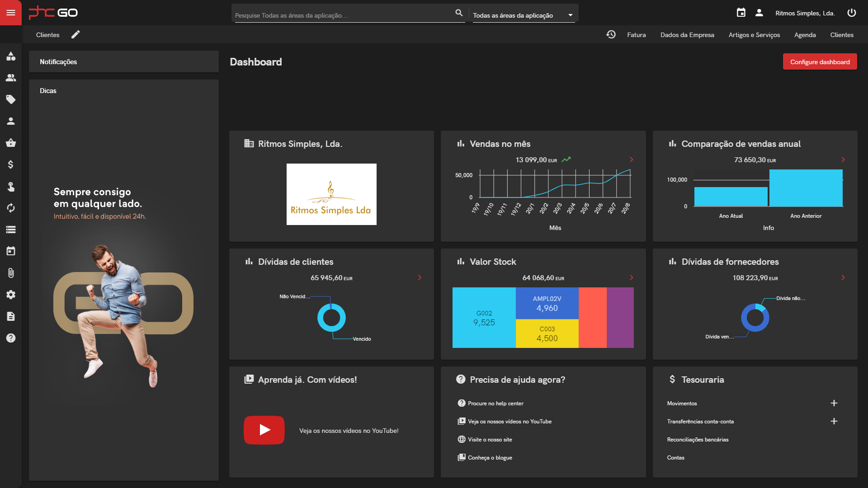
Task: Open the settings gear sidebar icon
Action: [11, 295]
